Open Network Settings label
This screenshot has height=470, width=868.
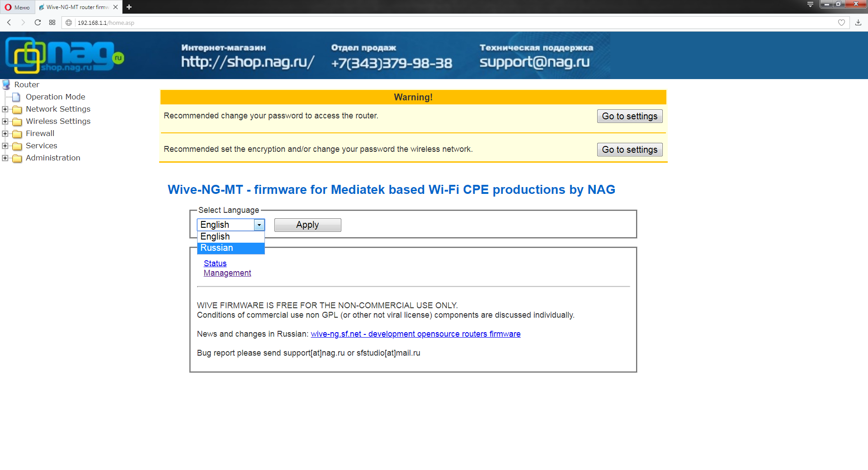[x=58, y=109]
